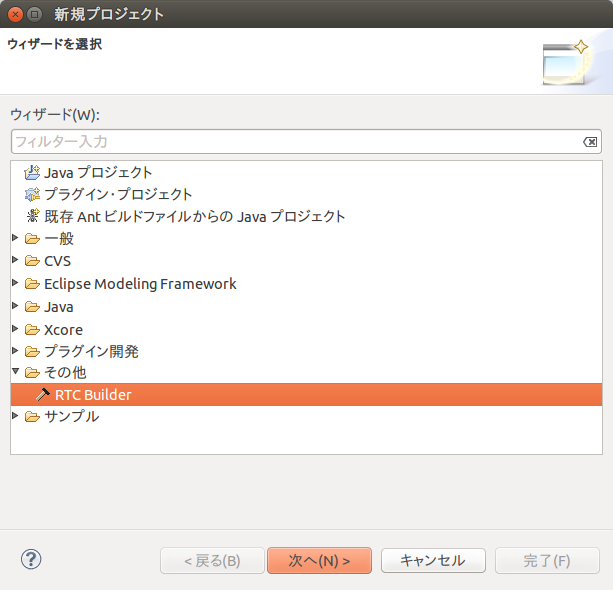Click the Xcore folder icon
The width and height of the screenshot is (613, 590).
(32, 330)
